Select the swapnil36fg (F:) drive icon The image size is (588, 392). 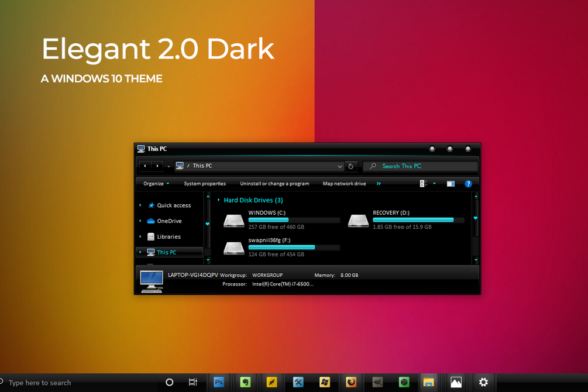coord(234,247)
